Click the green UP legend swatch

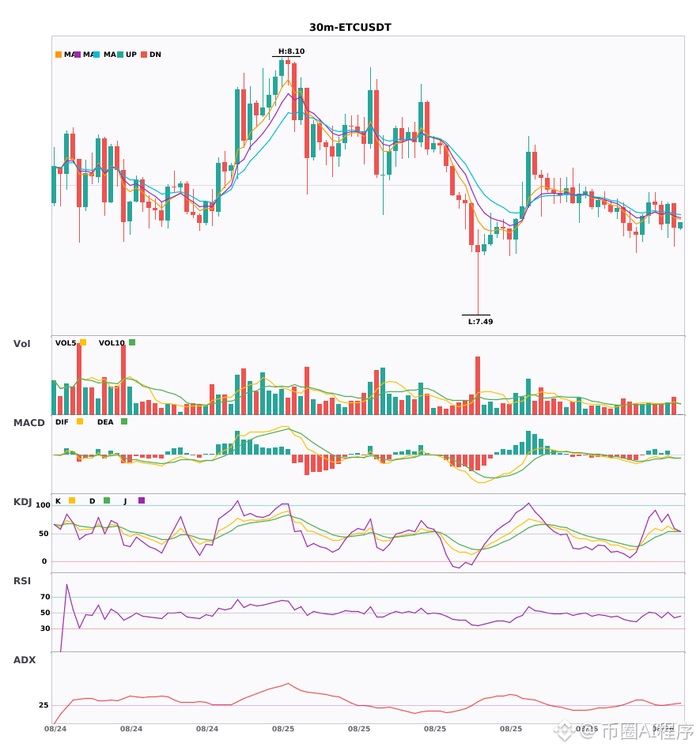click(x=120, y=55)
